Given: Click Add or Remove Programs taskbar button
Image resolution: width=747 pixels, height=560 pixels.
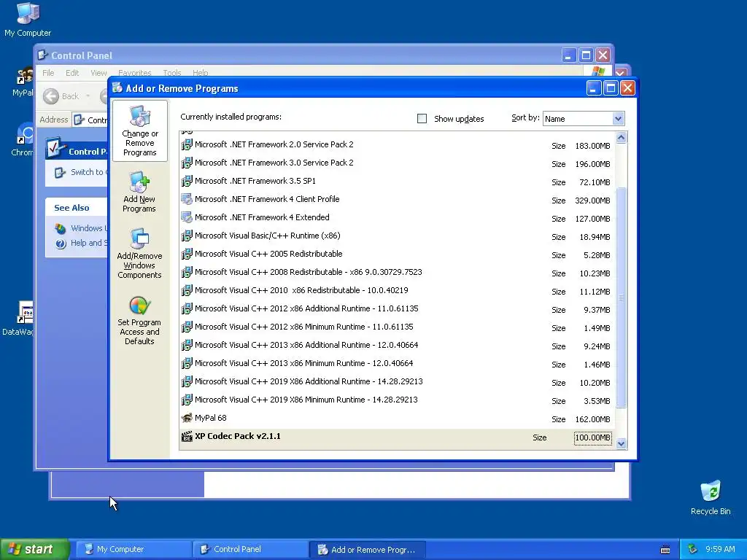Looking at the screenshot, I should tap(368, 549).
